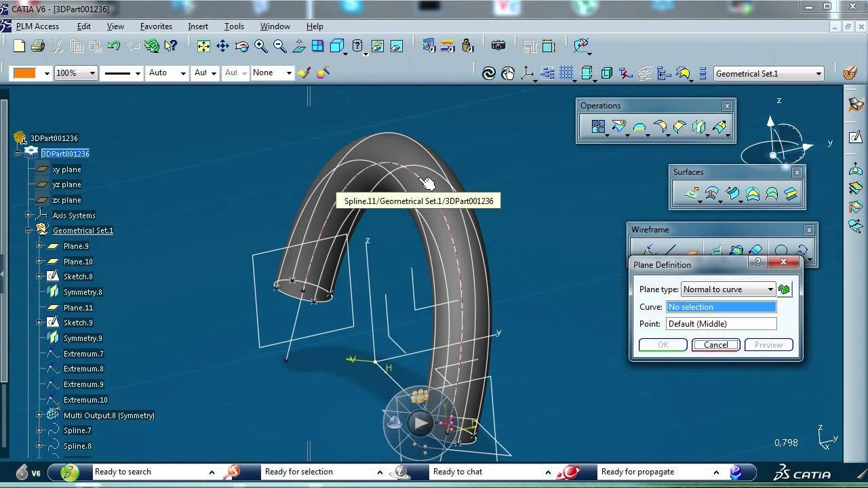Open the Tools menu
This screenshot has height=488, width=868.
(x=234, y=26)
